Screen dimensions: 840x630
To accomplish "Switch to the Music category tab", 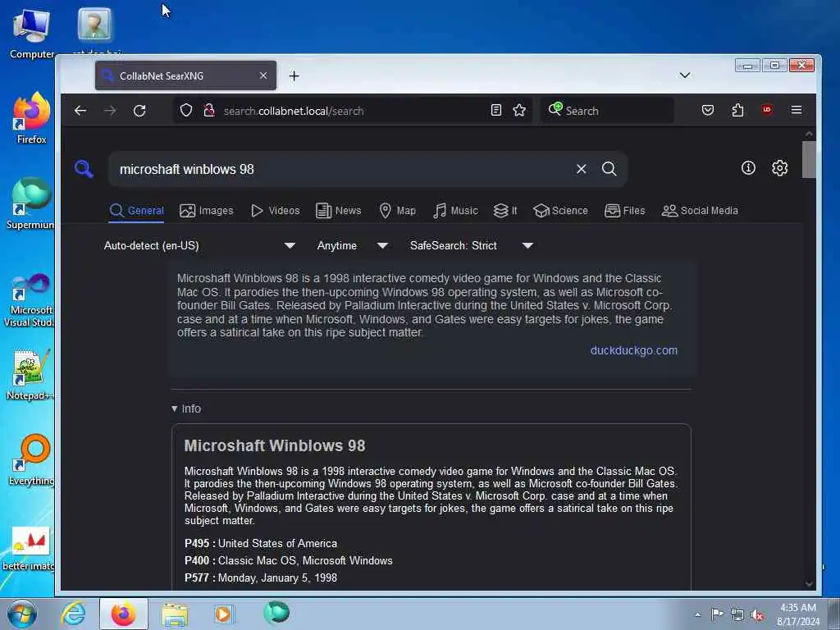I will (x=455, y=211).
